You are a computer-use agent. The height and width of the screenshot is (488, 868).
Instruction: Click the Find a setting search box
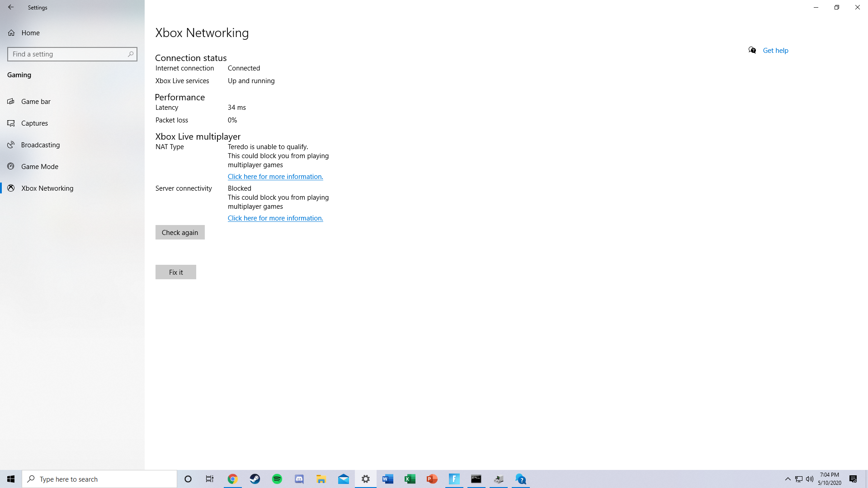point(72,54)
